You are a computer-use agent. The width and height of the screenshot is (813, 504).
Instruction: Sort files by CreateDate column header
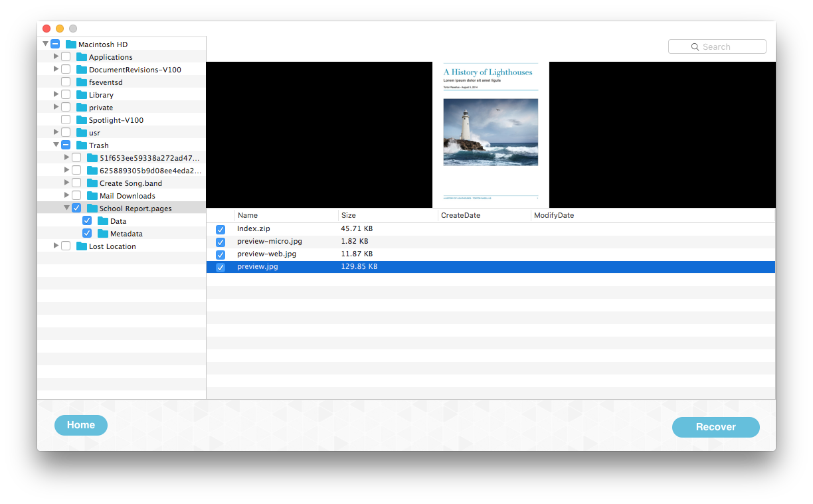point(484,216)
